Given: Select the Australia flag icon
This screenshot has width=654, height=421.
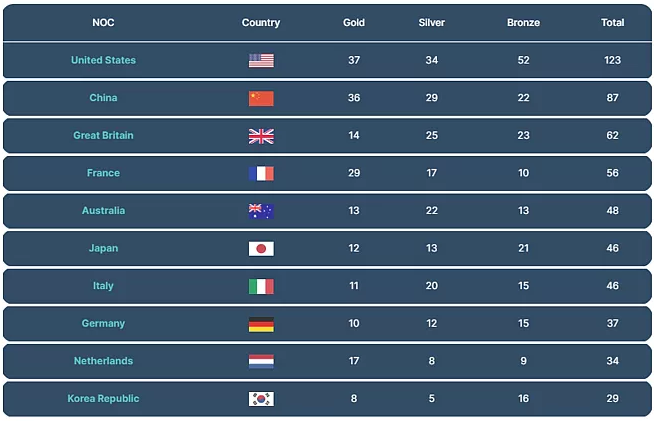Looking at the screenshot, I should click(x=261, y=211).
